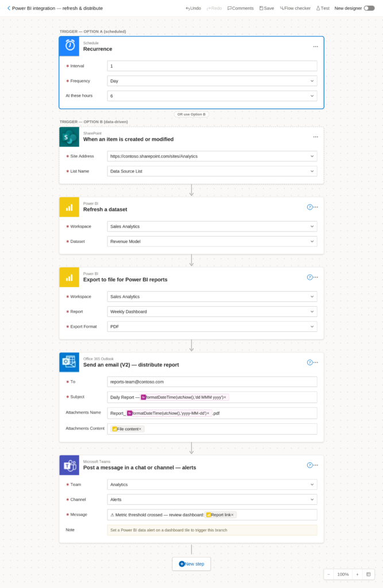The image size is (383, 588).
Task: Click the 'OR use Option B' pill
Action: coord(191,114)
